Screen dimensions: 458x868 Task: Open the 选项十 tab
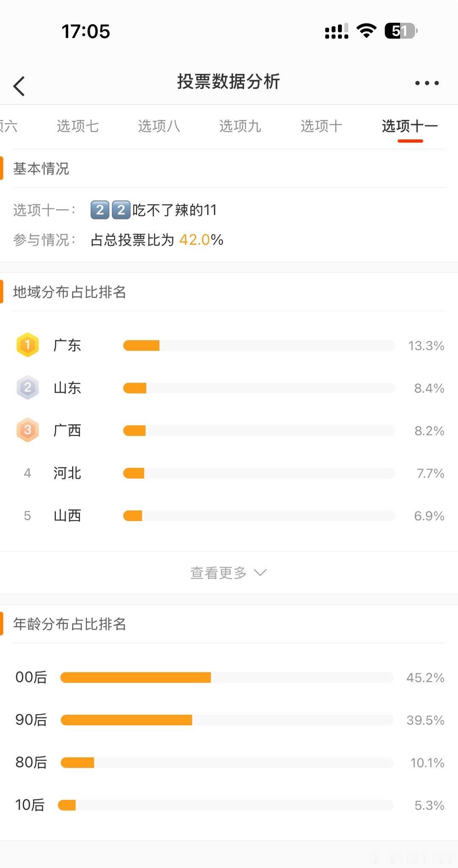[321, 126]
